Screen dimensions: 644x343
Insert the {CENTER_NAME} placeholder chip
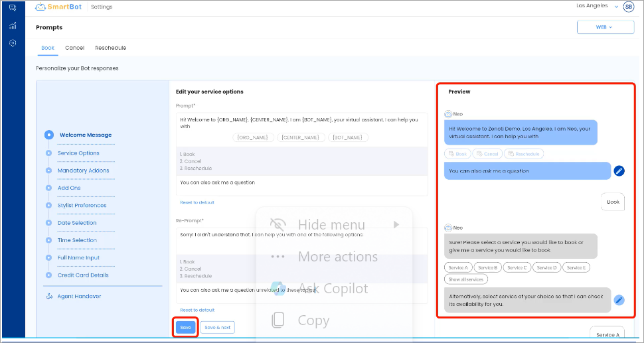click(301, 137)
